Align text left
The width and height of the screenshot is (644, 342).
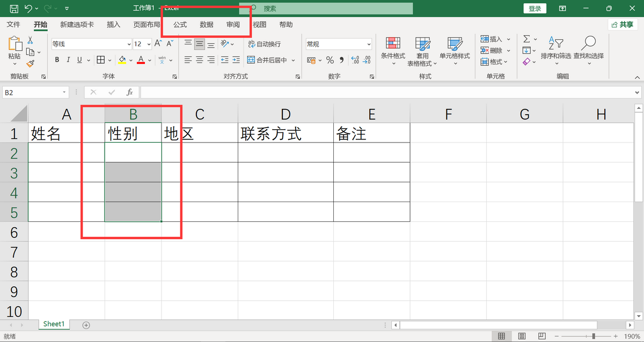point(188,60)
